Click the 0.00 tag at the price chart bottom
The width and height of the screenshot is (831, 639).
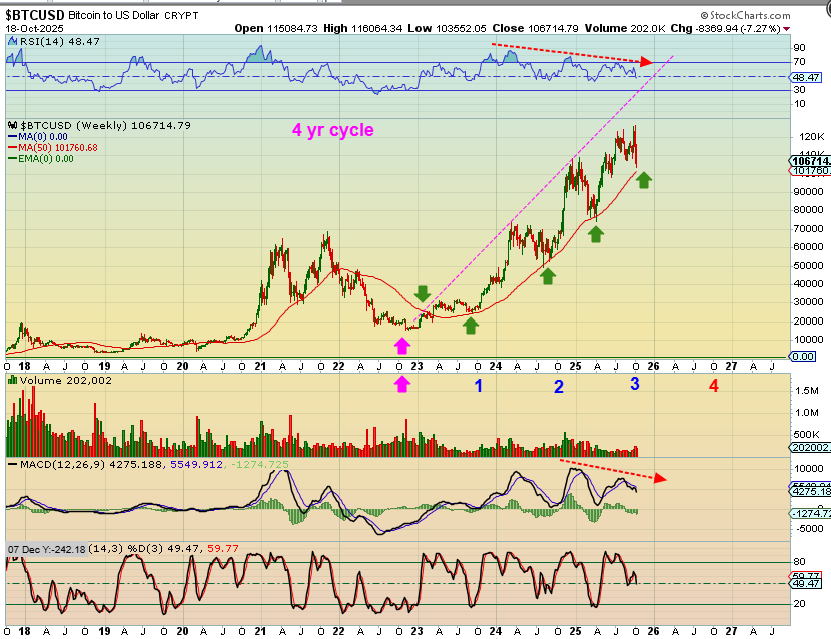(803, 357)
